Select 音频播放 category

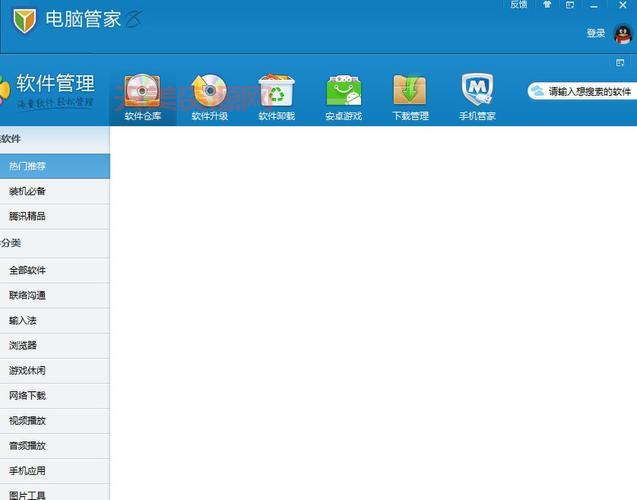coord(55,446)
